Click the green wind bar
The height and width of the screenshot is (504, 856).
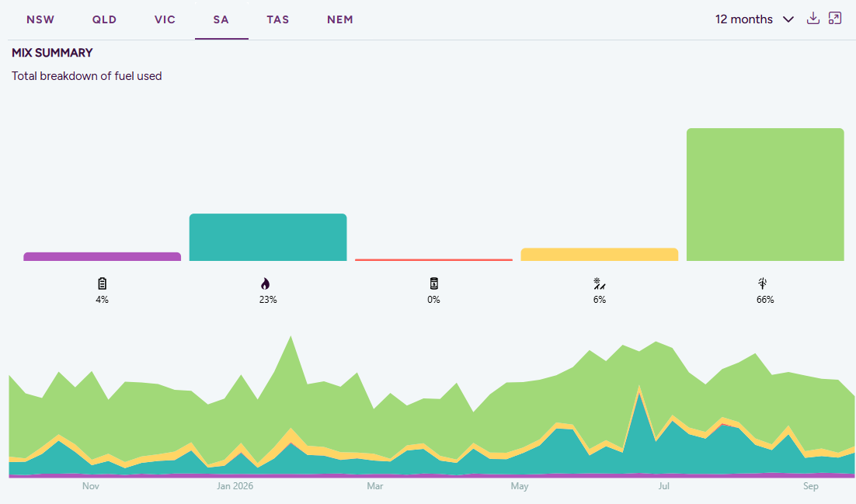[765, 194]
